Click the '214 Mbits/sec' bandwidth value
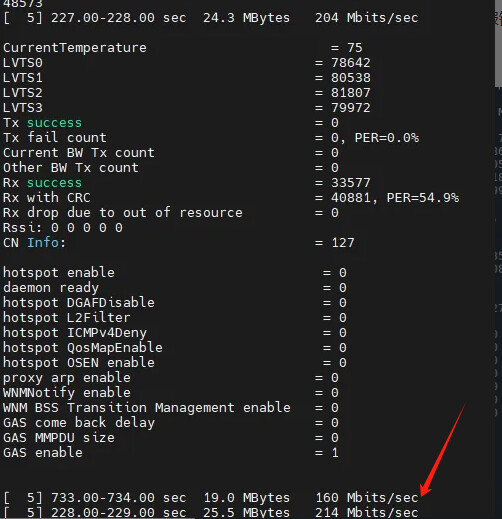Viewport: 502px width, 519px height. point(367,513)
